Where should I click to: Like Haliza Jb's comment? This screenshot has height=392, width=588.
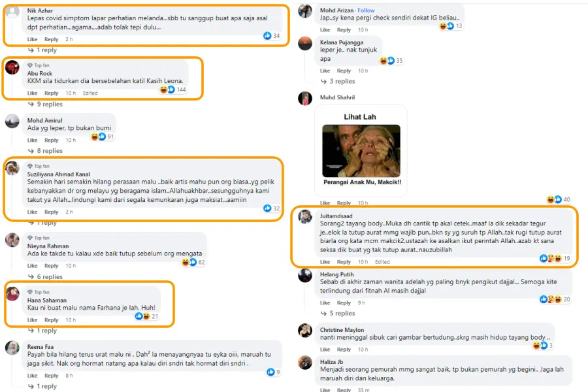[x=325, y=390]
